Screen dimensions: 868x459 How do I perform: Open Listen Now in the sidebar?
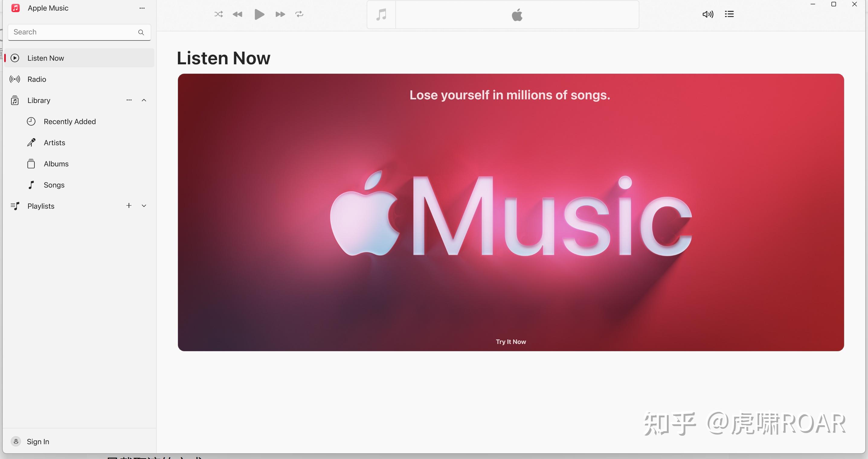(x=79, y=58)
